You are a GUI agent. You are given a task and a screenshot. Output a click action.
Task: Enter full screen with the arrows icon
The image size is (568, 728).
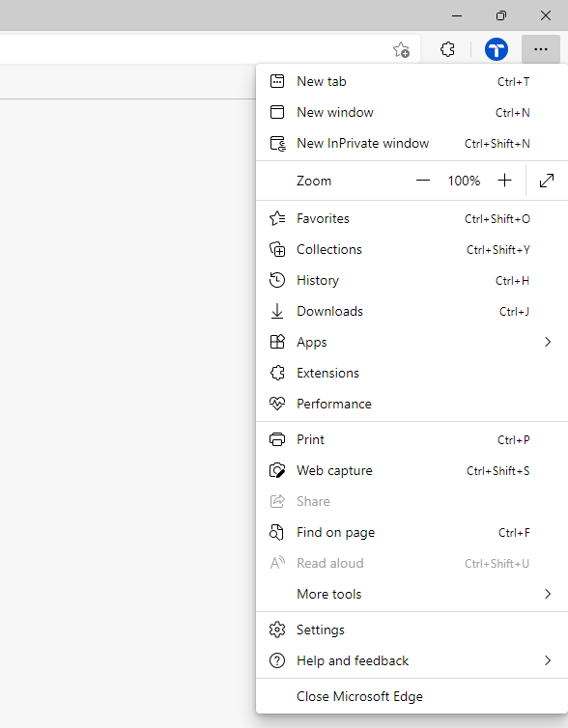pyautogui.click(x=547, y=181)
